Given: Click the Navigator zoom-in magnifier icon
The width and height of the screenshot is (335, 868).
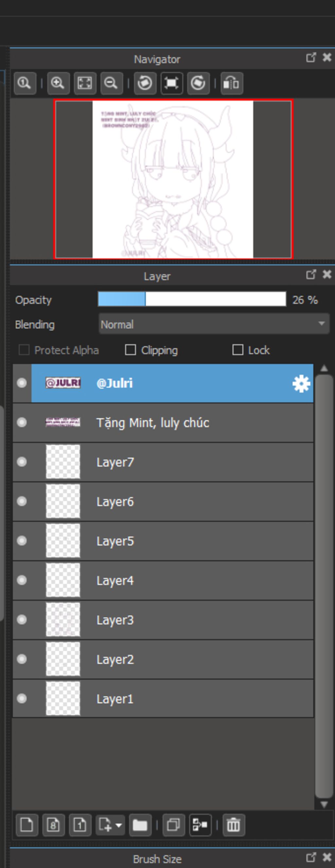Looking at the screenshot, I should tap(58, 83).
